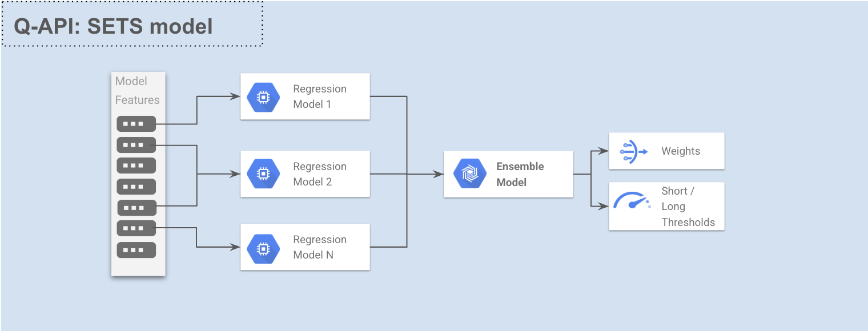Click the feature chip feeding Regression Model N
The image size is (868, 331).
(136, 228)
